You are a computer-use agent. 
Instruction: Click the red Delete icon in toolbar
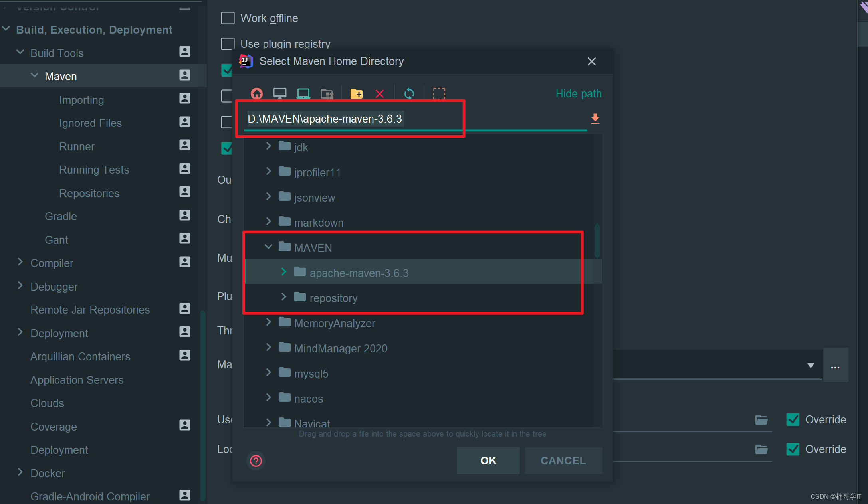point(379,94)
